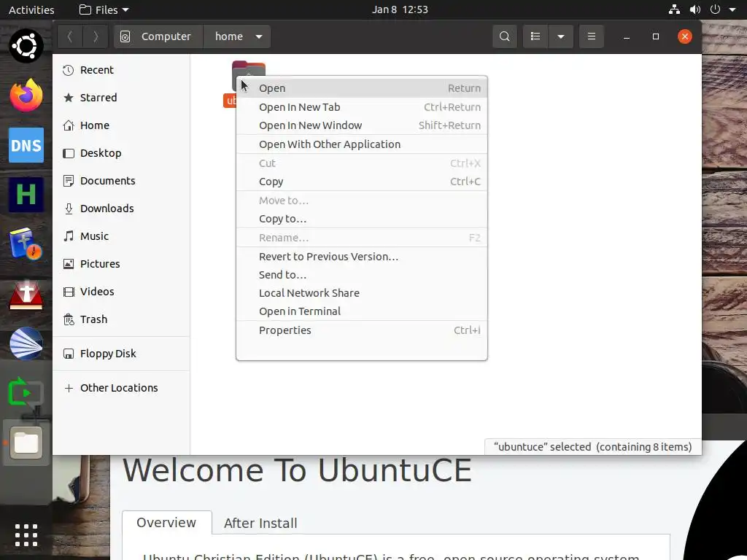Click the green H app icon in dock
This screenshot has height=560, width=747.
[26, 194]
